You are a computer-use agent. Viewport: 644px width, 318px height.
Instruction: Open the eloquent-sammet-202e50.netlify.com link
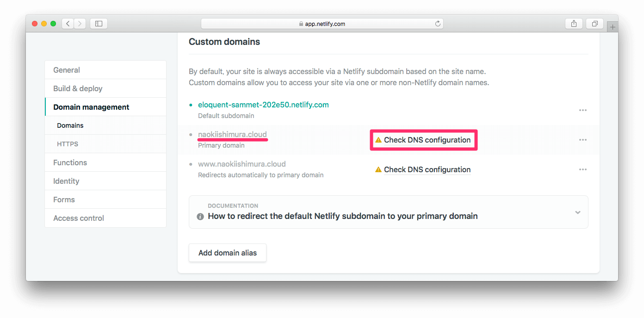click(x=263, y=105)
